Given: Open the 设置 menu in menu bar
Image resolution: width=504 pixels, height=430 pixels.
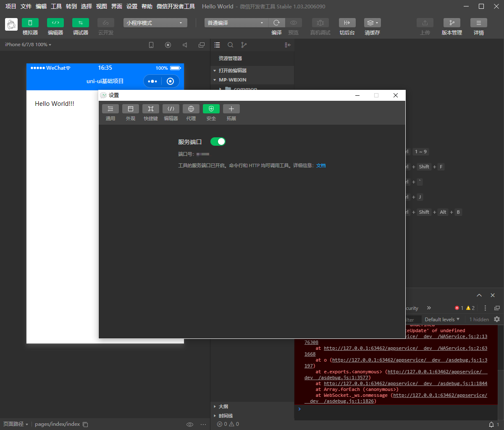Looking at the screenshot, I should [x=132, y=6].
